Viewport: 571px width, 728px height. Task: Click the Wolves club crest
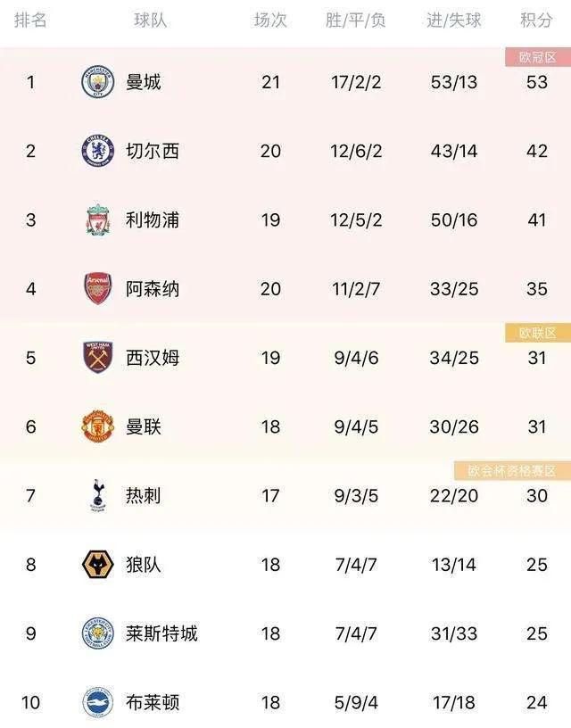click(97, 565)
